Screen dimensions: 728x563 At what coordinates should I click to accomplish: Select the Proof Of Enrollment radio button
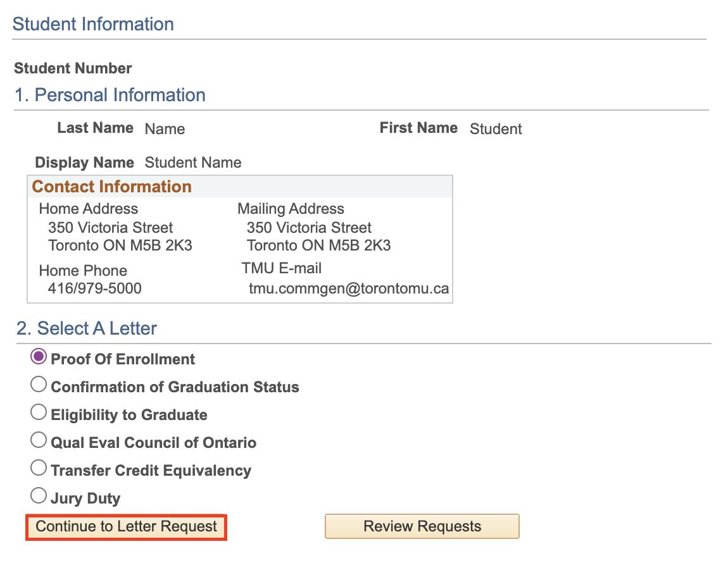[x=39, y=357]
